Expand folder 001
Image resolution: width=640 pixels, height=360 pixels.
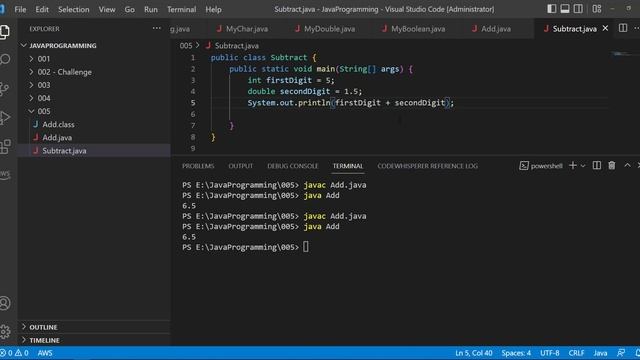[94, 59]
